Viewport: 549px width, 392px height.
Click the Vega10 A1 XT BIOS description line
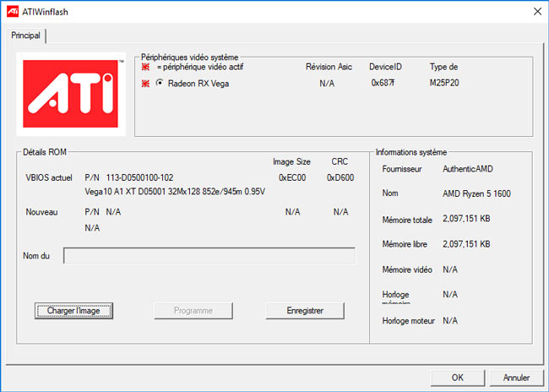pyautogui.click(x=175, y=192)
